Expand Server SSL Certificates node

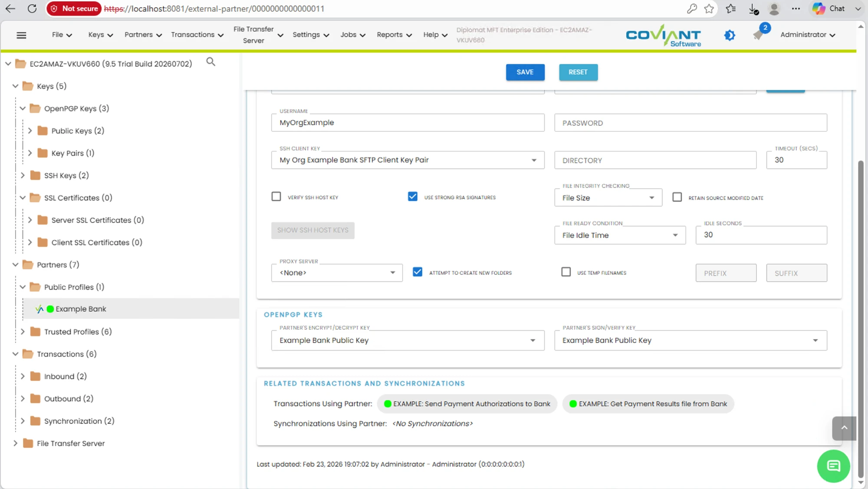point(30,220)
